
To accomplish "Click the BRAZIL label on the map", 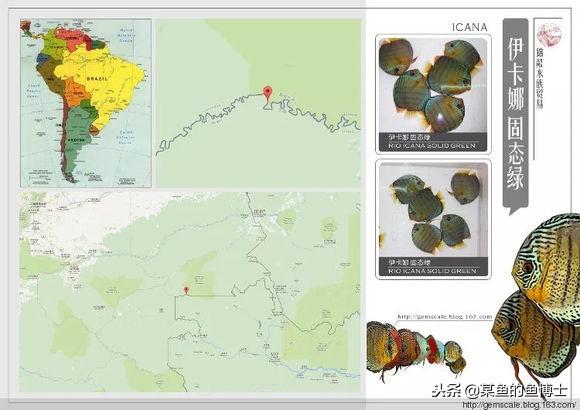I will [x=97, y=79].
